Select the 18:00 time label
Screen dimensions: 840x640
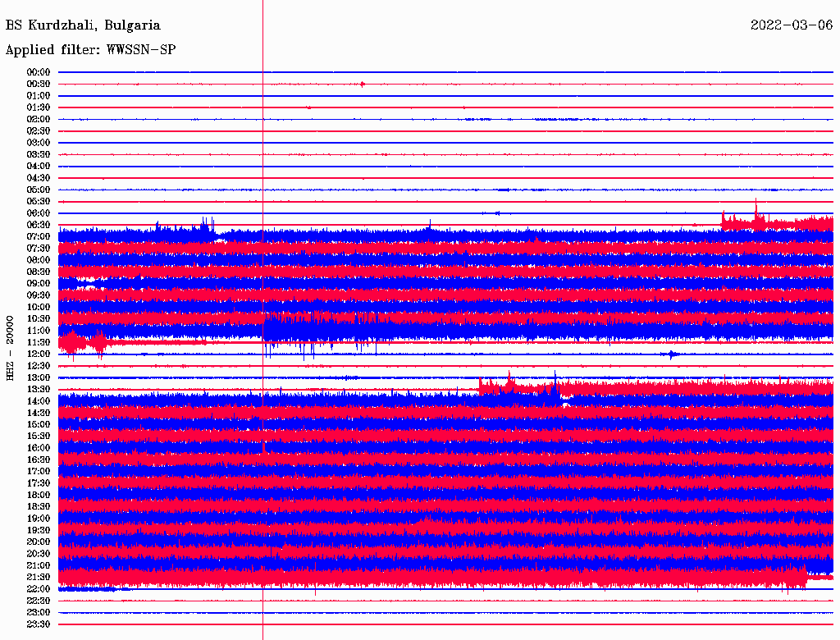point(39,496)
